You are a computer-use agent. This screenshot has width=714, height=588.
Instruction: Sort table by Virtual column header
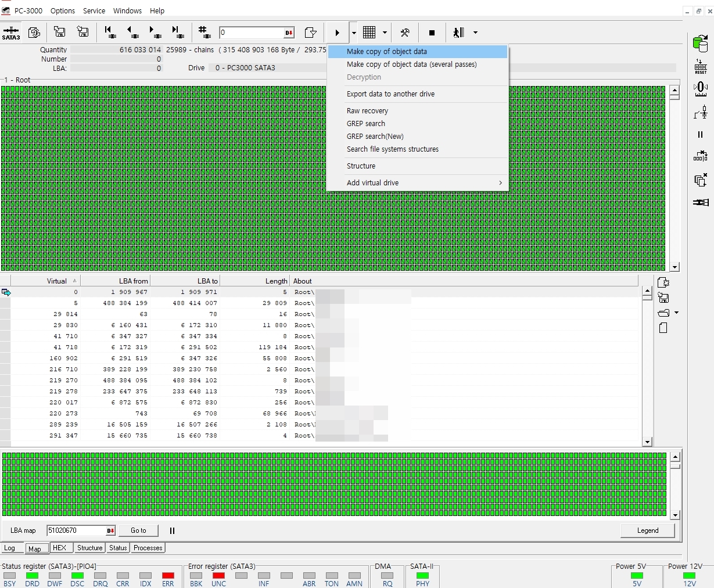(x=45, y=281)
